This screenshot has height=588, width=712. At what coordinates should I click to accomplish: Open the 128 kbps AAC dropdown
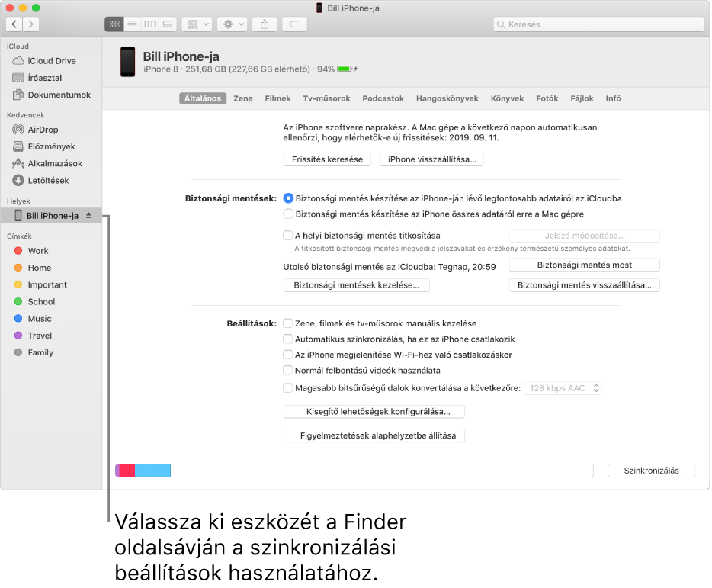(563, 388)
